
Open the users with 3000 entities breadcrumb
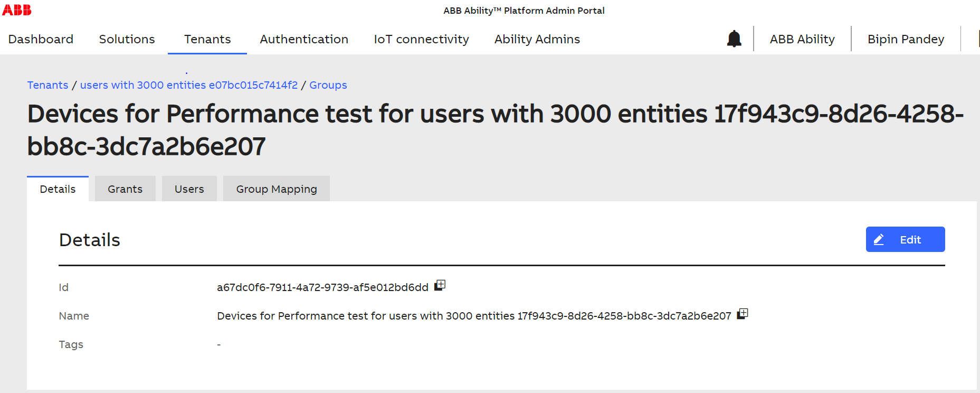click(x=189, y=85)
